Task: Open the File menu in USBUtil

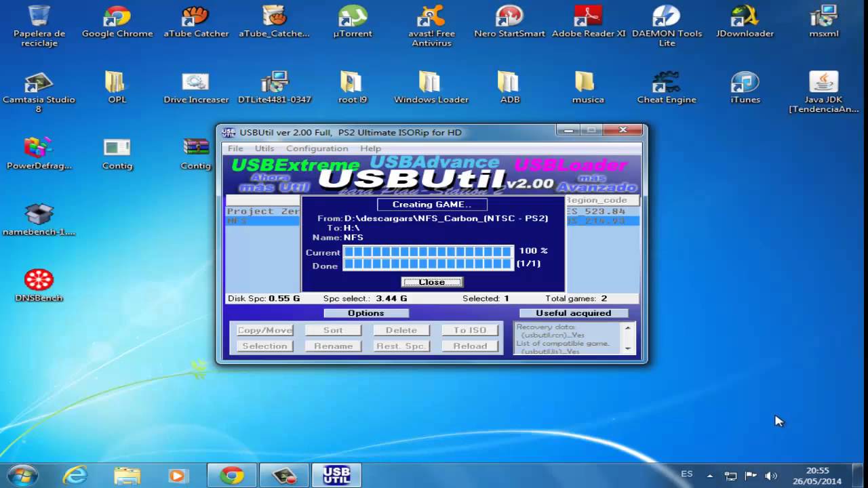Action: [x=235, y=148]
